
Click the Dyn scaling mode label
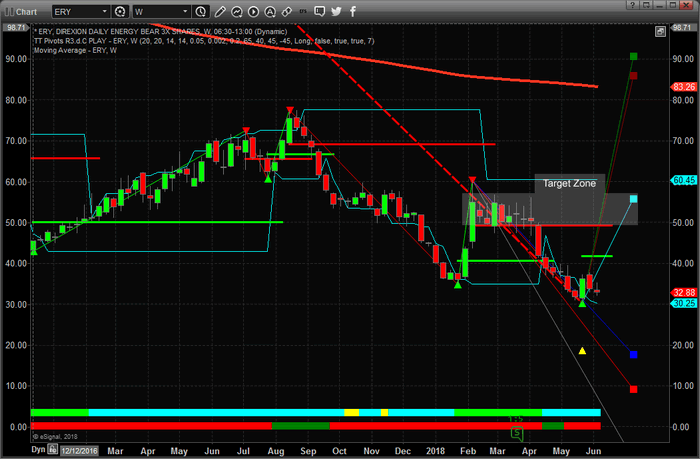[x=38, y=450]
